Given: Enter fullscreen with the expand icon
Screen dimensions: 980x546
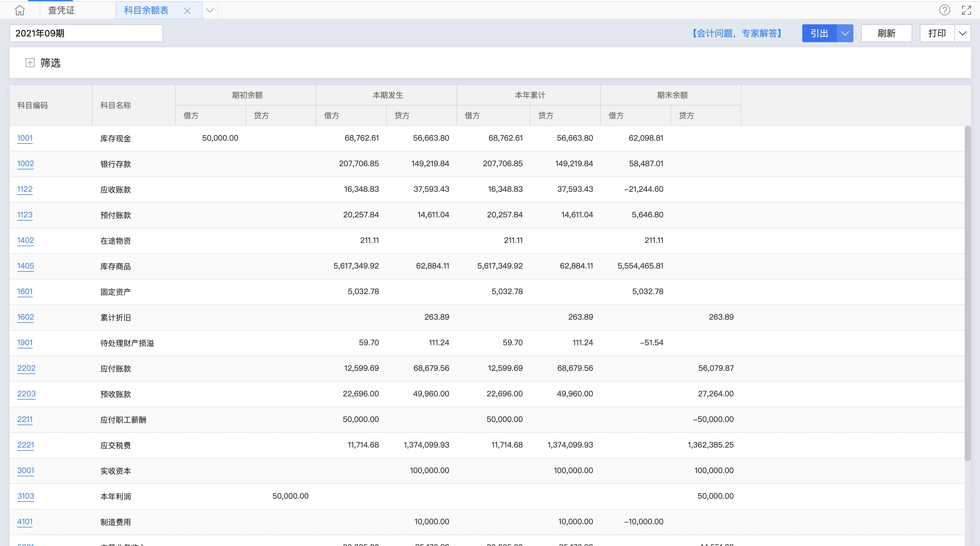Looking at the screenshot, I should [x=966, y=10].
